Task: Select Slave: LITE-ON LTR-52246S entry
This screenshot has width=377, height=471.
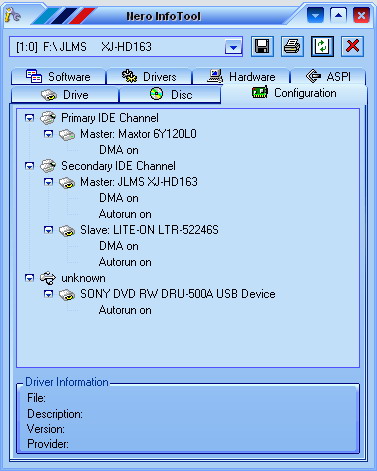Action: pyautogui.click(x=149, y=230)
